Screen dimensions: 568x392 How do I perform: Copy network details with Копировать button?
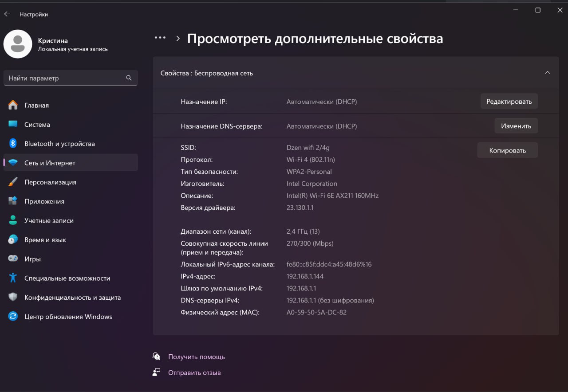[507, 150]
